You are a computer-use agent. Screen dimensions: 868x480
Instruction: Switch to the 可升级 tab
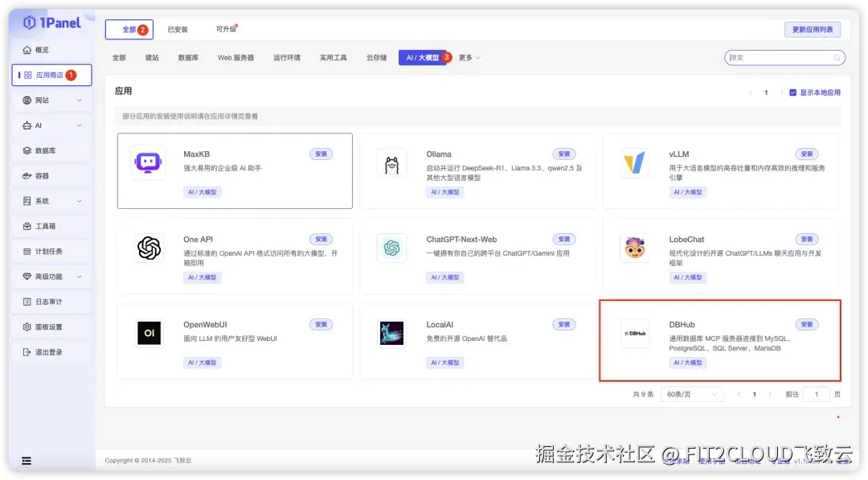(x=226, y=29)
